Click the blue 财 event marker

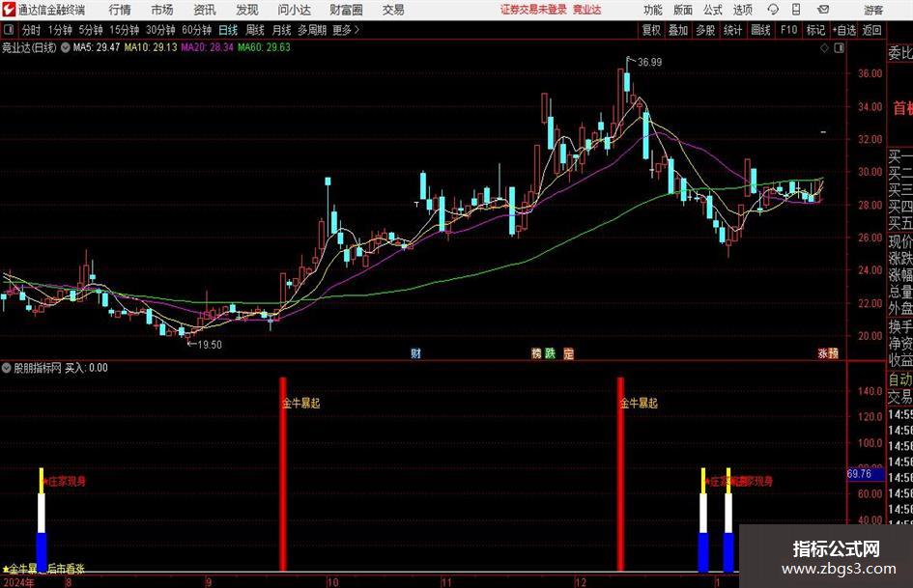tap(415, 353)
